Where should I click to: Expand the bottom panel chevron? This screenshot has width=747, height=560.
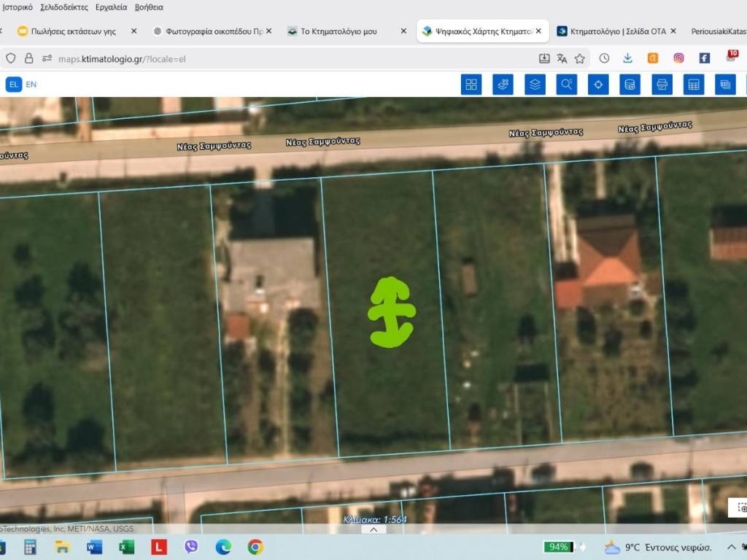point(373,529)
